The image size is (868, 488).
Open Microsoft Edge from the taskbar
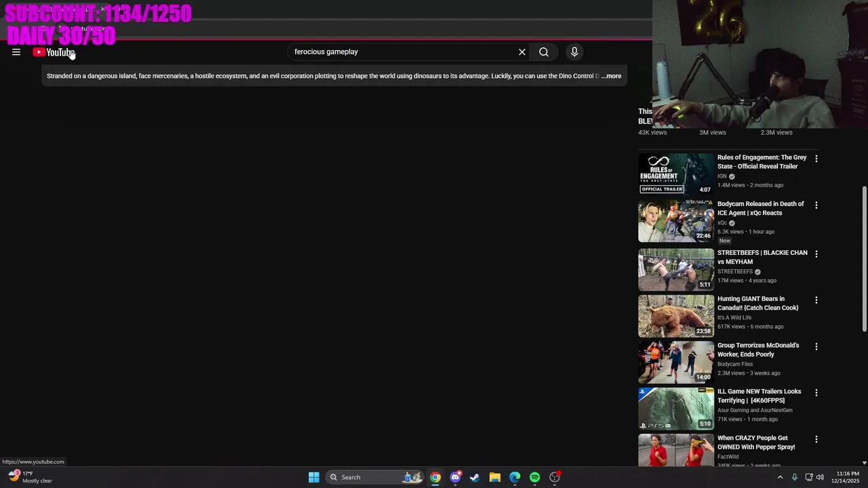515,477
